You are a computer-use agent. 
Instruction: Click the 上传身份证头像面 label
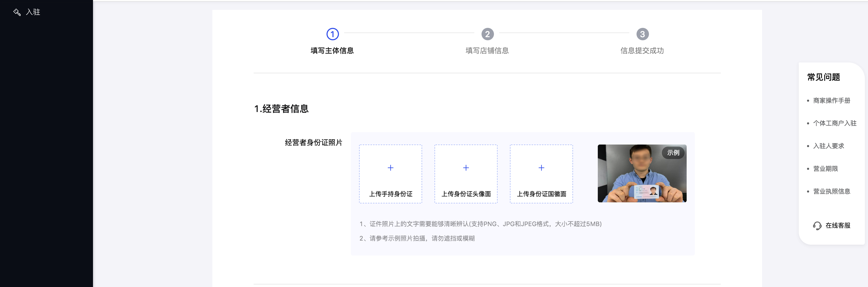click(466, 194)
